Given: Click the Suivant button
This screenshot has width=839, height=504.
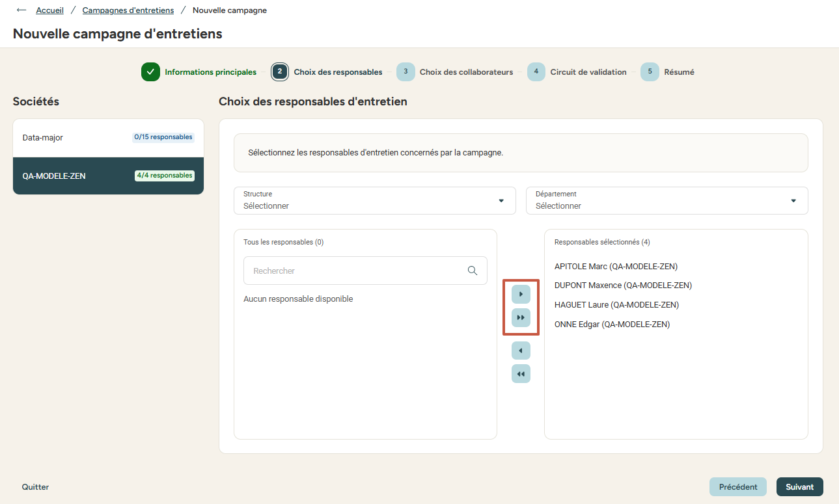Looking at the screenshot, I should click(x=799, y=487).
